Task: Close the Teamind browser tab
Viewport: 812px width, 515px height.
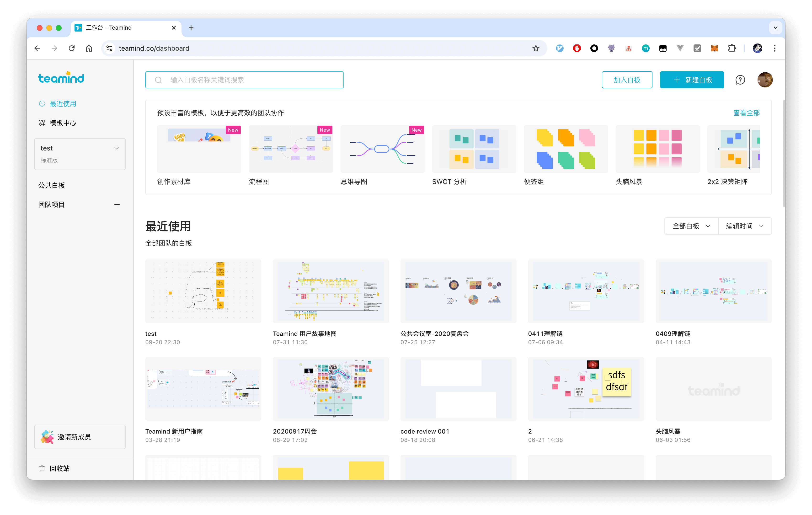Action: click(174, 28)
